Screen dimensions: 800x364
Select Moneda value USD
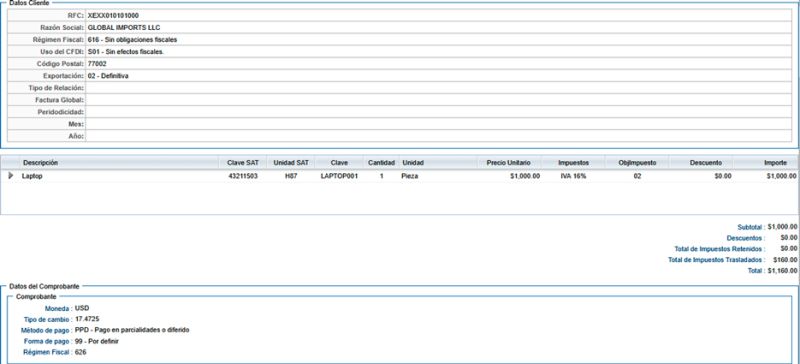click(x=82, y=308)
